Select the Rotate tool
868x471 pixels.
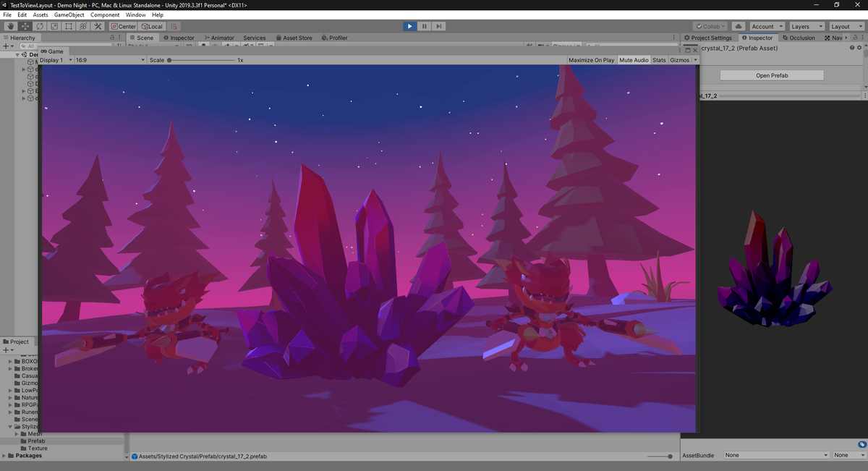click(x=40, y=26)
